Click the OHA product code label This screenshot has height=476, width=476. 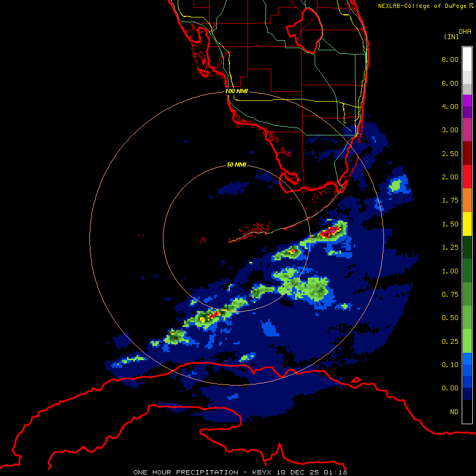(465, 32)
